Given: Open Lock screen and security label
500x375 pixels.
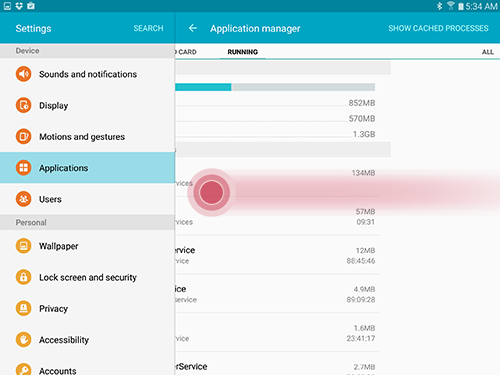Looking at the screenshot, I should 88,277.
